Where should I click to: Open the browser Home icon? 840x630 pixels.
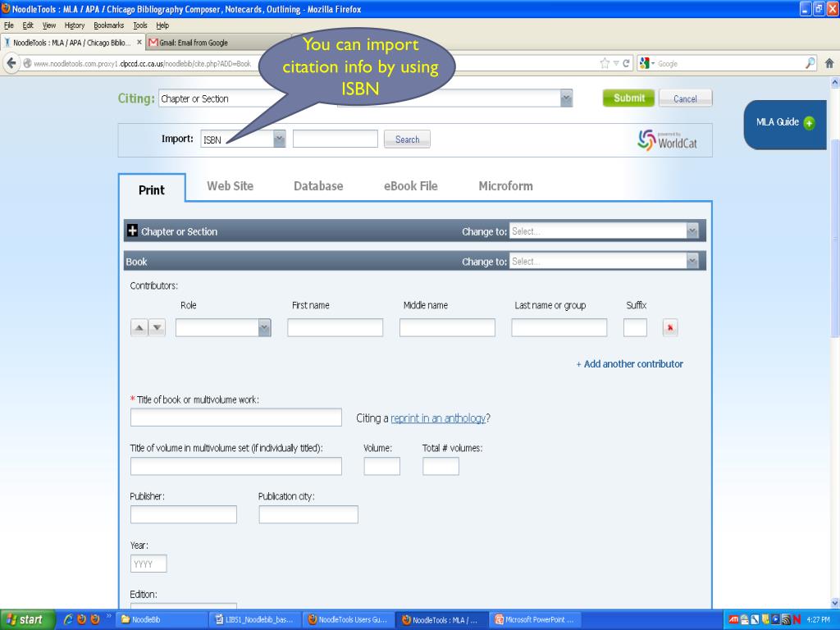[829, 63]
